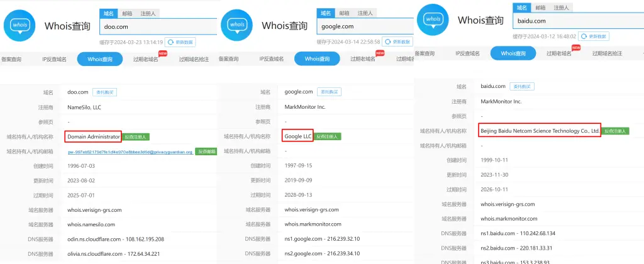Click Beijing Baidu Netcom Science Technology Co., Ltd.
Image resolution: width=644 pixels, height=264 pixels.
pyautogui.click(x=540, y=131)
